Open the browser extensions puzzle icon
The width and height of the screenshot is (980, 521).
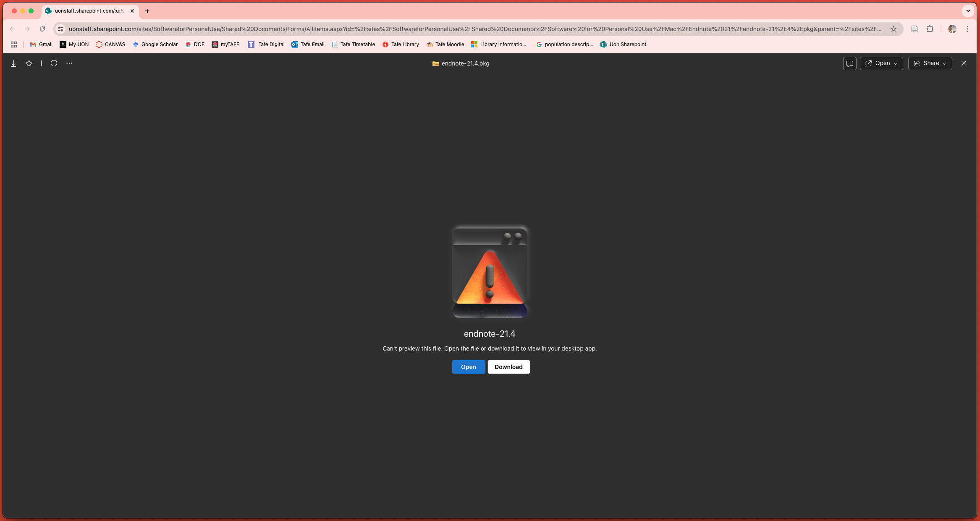pyautogui.click(x=930, y=29)
